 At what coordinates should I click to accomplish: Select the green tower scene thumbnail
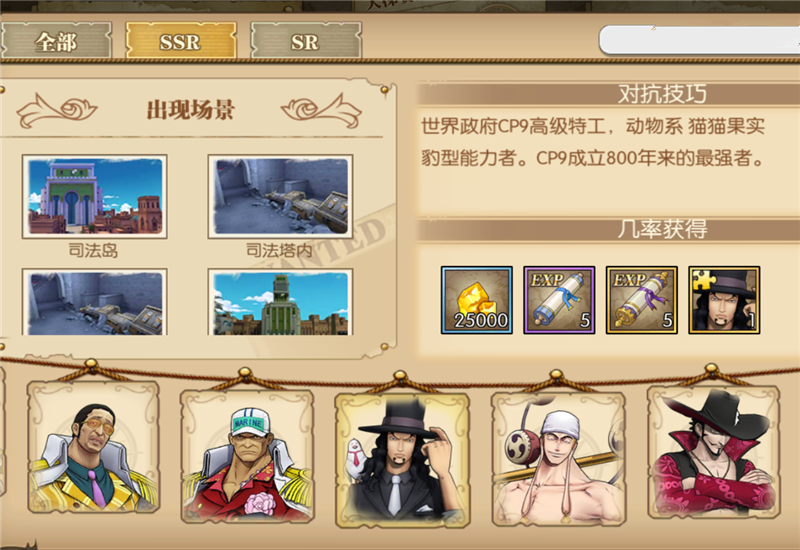(x=280, y=302)
